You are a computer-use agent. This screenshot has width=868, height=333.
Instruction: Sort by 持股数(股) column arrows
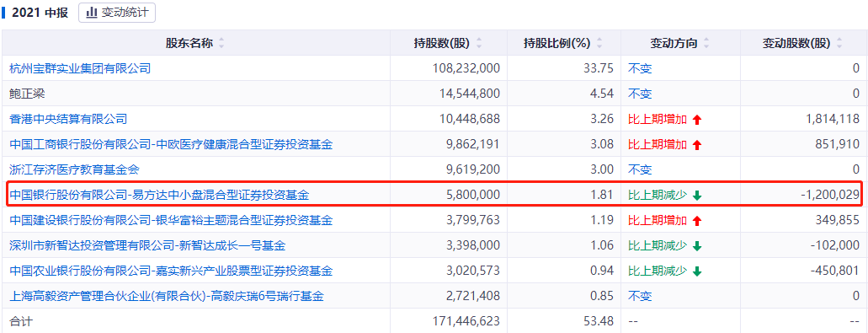click(479, 43)
